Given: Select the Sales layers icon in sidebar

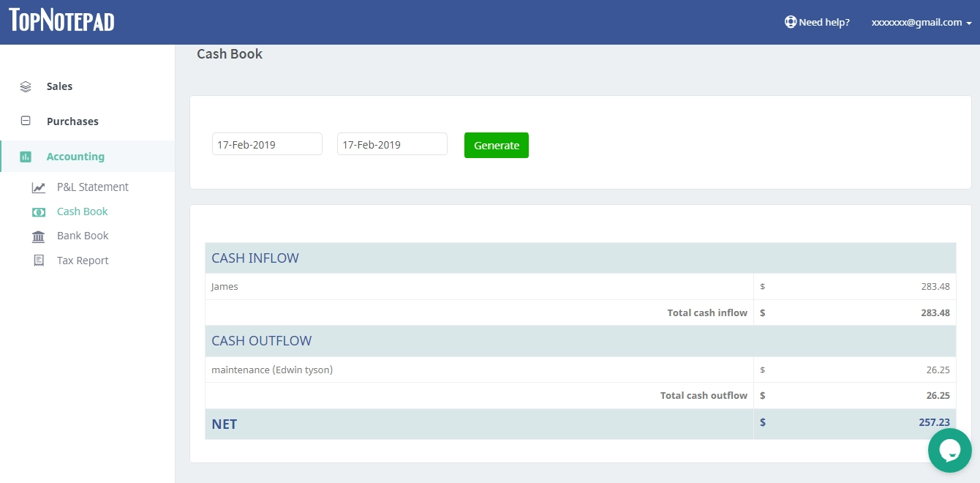Looking at the screenshot, I should point(26,86).
